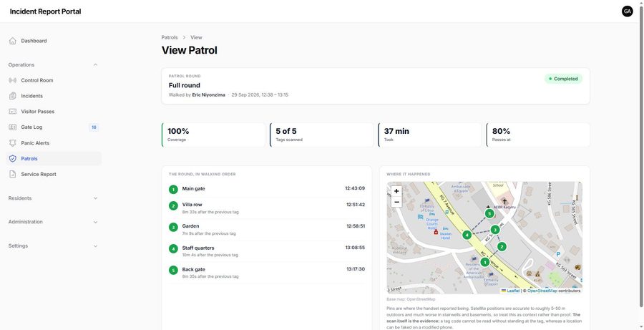Image resolution: width=644 pixels, height=330 pixels.
Task: Click map pin number 4
Action: 467,235
